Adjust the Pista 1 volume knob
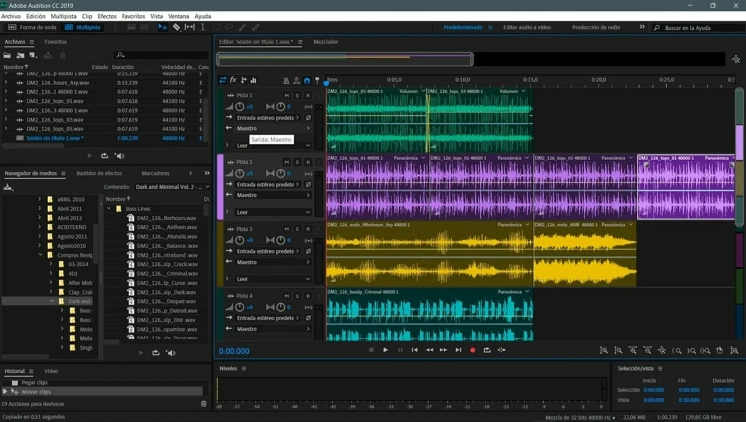 pos(240,107)
